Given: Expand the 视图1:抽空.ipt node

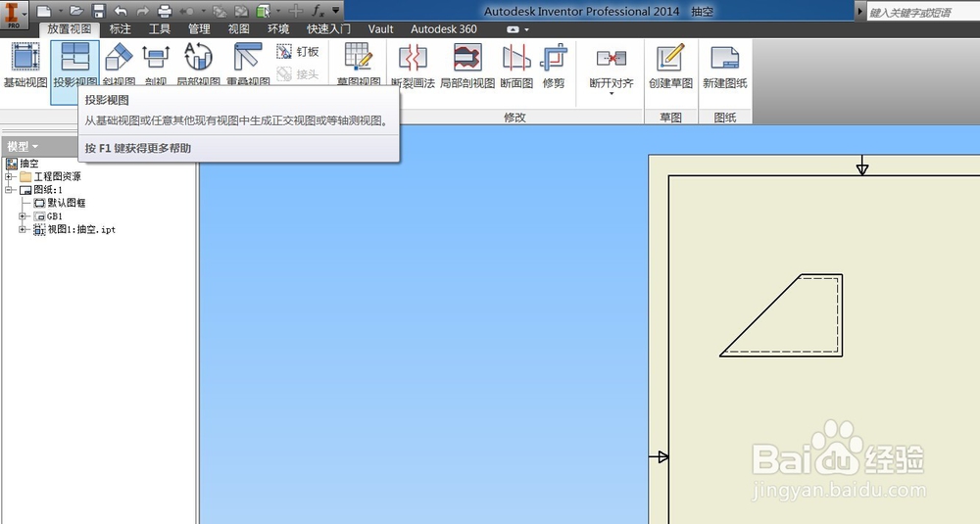Looking at the screenshot, I should pos(23,230).
